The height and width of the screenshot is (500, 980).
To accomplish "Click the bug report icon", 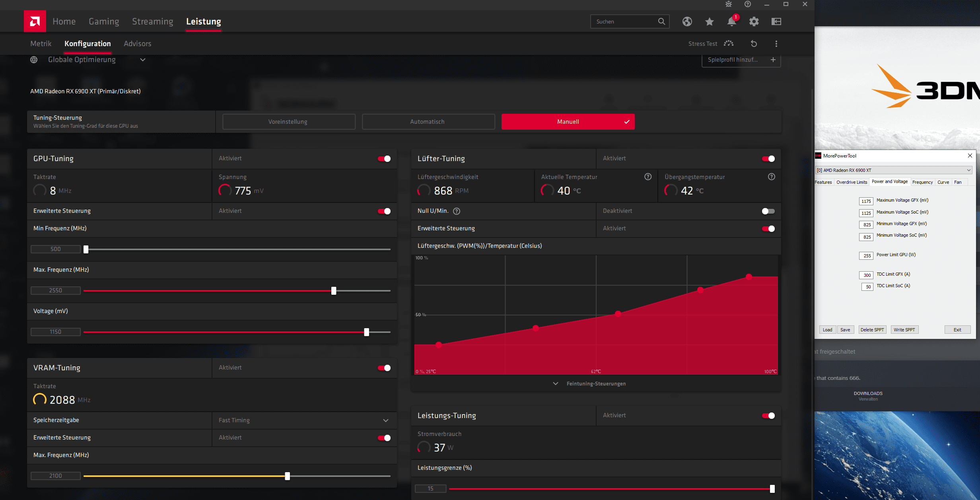I will (729, 4).
